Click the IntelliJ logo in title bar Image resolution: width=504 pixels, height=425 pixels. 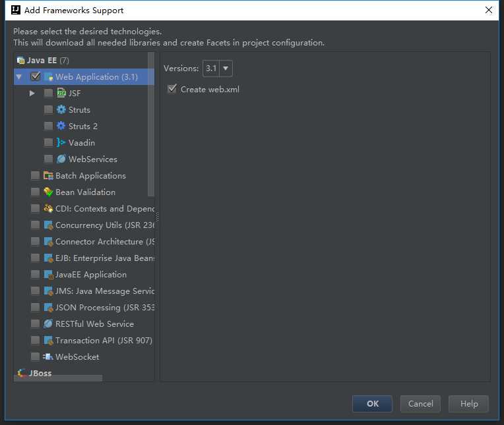(16, 10)
